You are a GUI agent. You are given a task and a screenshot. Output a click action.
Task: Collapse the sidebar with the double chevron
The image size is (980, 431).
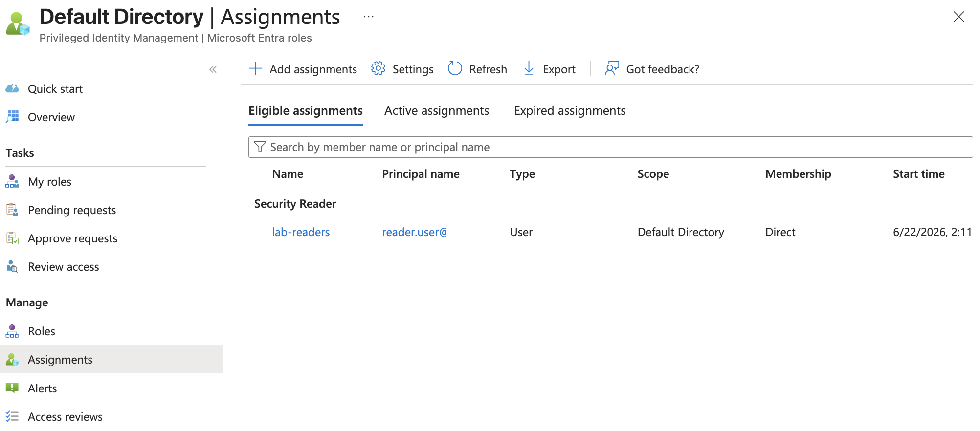click(213, 69)
